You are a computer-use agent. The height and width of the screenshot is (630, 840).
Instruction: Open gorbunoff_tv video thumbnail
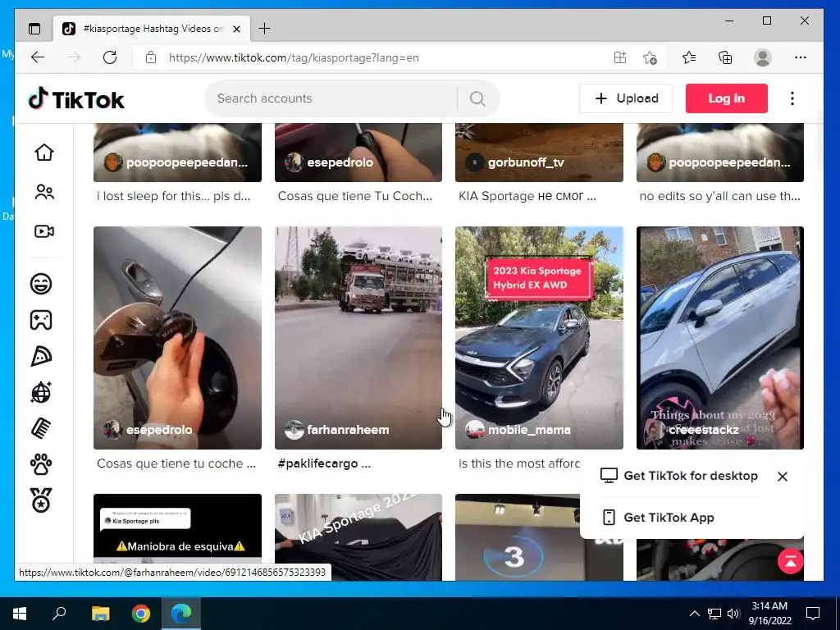tap(539, 152)
